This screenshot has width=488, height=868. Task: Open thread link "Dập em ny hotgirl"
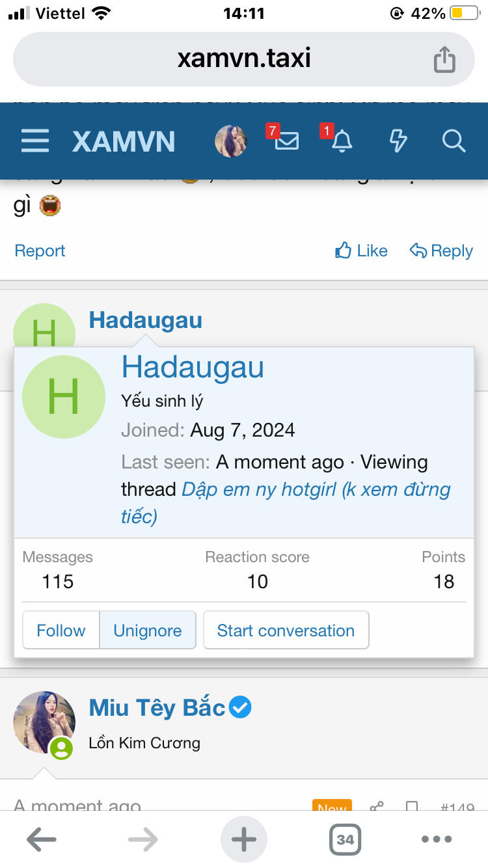tap(316, 489)
